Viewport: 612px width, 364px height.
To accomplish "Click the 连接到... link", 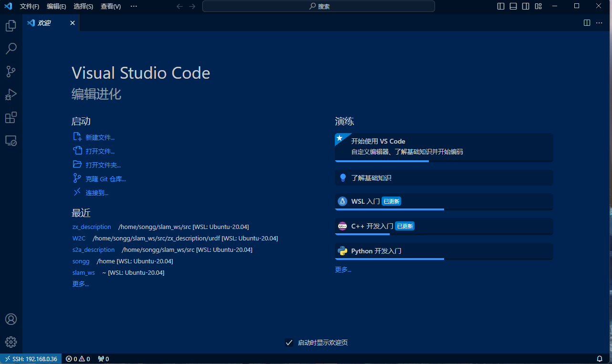I will click(x=97, y=193).
